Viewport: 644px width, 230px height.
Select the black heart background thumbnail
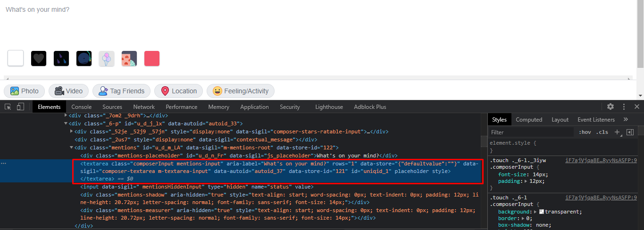[x=39, y=58]
